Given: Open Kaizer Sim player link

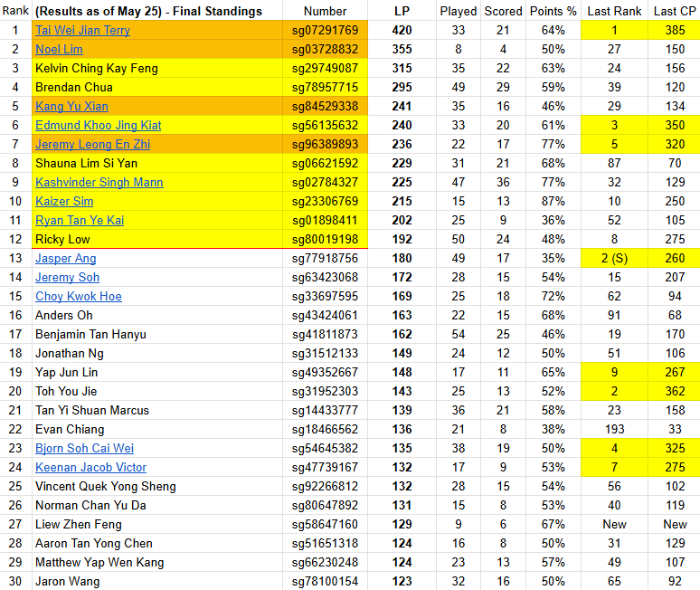Looking at the screenshot, I should (64, 202).
